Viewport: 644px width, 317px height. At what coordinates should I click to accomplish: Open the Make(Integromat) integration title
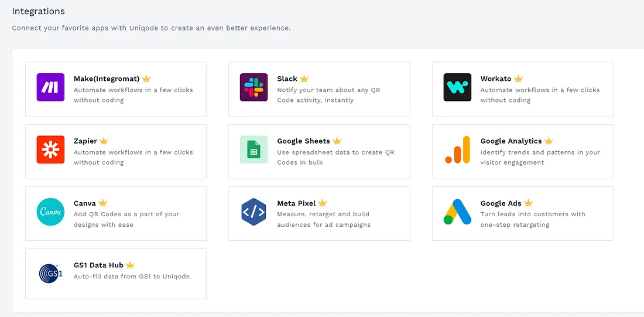click(107, 79)
